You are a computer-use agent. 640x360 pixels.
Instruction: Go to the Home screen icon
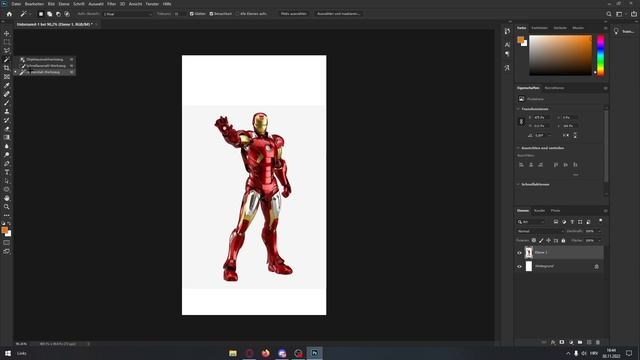tap(9, 14)
